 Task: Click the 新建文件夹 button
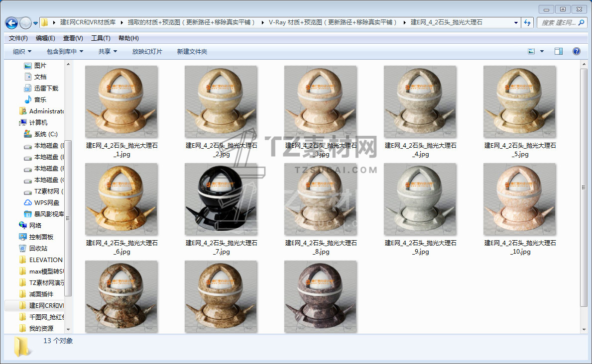coord(192,52)
